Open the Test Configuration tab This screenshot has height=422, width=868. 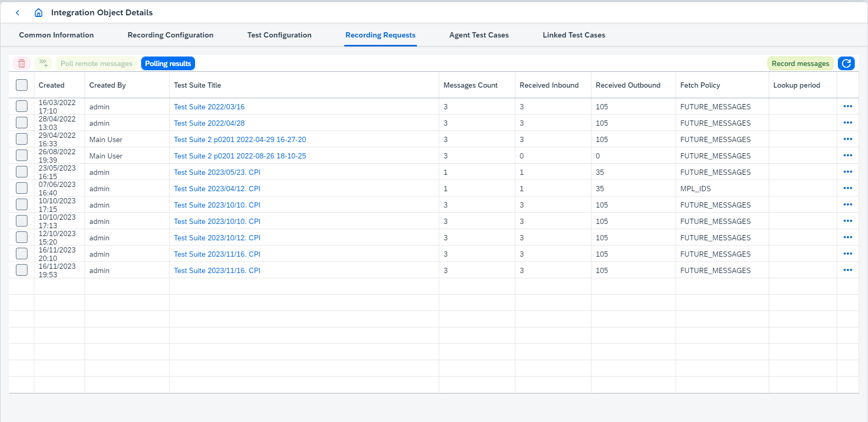point(280,35)
